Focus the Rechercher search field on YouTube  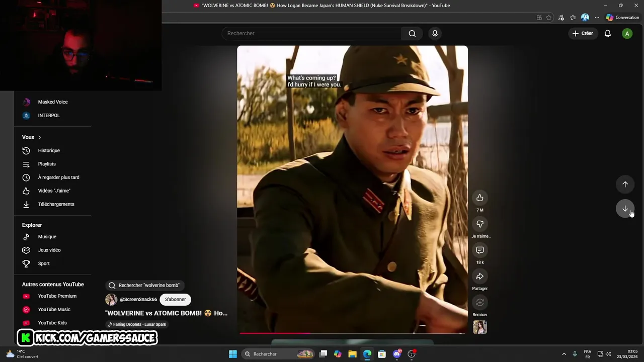point(311,33)
